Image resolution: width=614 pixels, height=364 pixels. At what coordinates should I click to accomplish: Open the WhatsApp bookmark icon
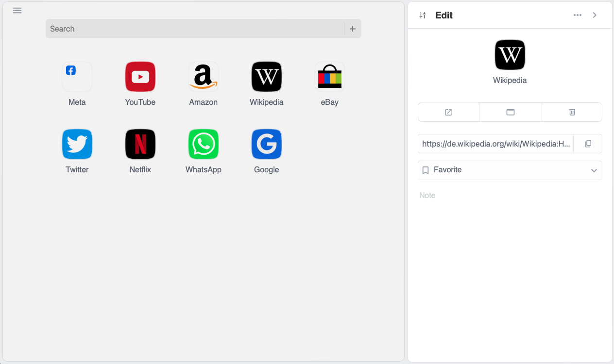pyautogui.click(x=204, y=144)
